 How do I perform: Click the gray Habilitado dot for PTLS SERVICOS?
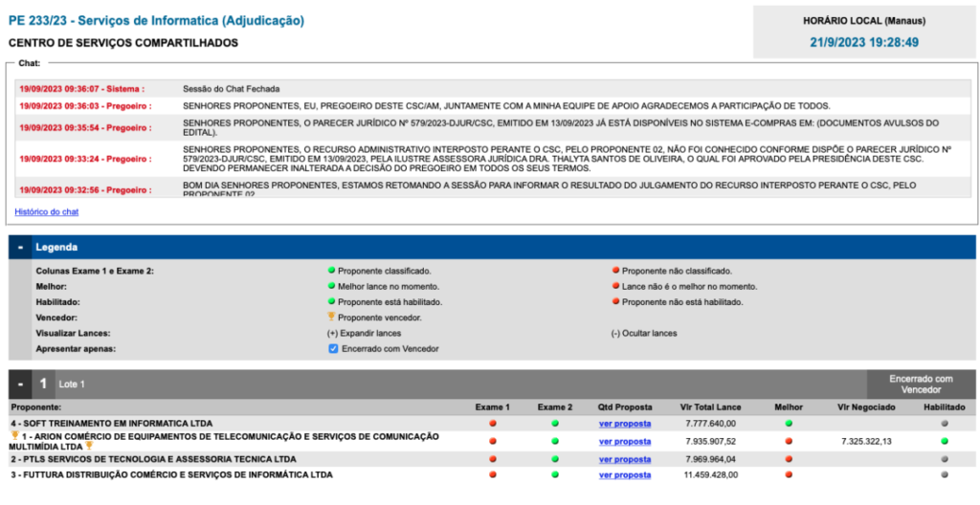point(945,459)
